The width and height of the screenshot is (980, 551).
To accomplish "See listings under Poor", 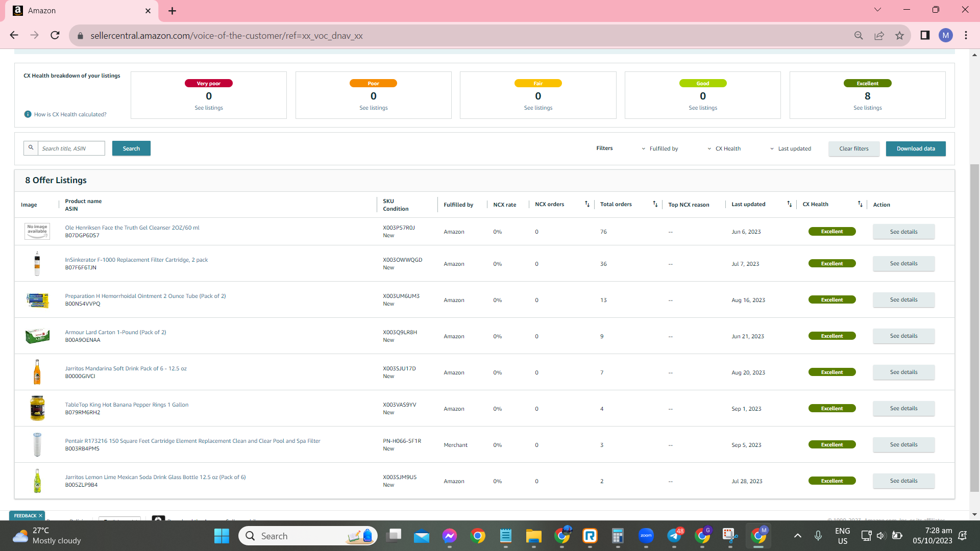I will coord(374,108).
